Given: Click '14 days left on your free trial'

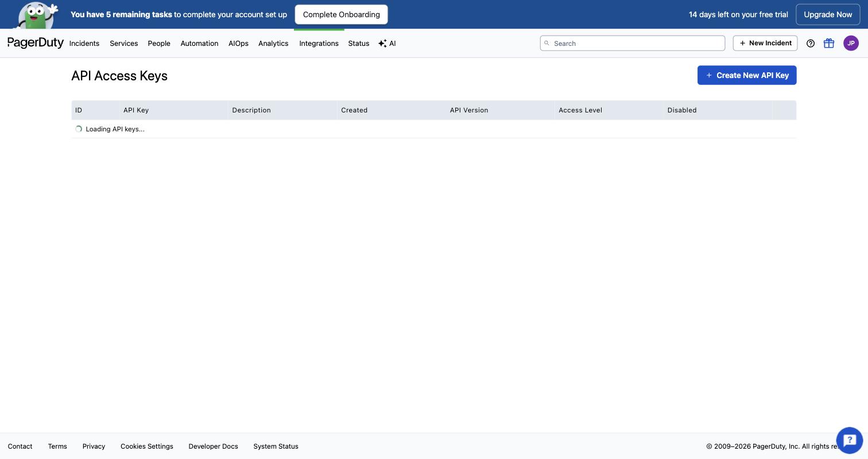Looking at the screenshot, I should (738, 14).
